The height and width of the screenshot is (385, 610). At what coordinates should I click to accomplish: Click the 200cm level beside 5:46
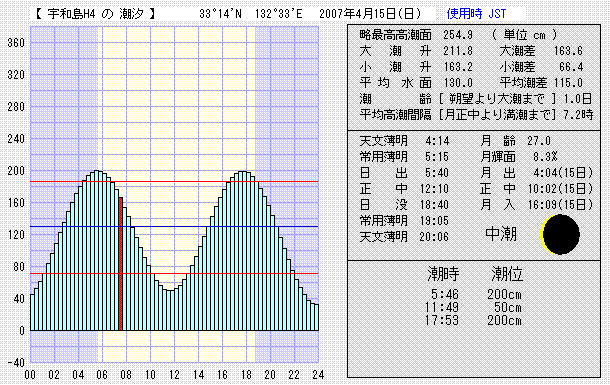505,294
